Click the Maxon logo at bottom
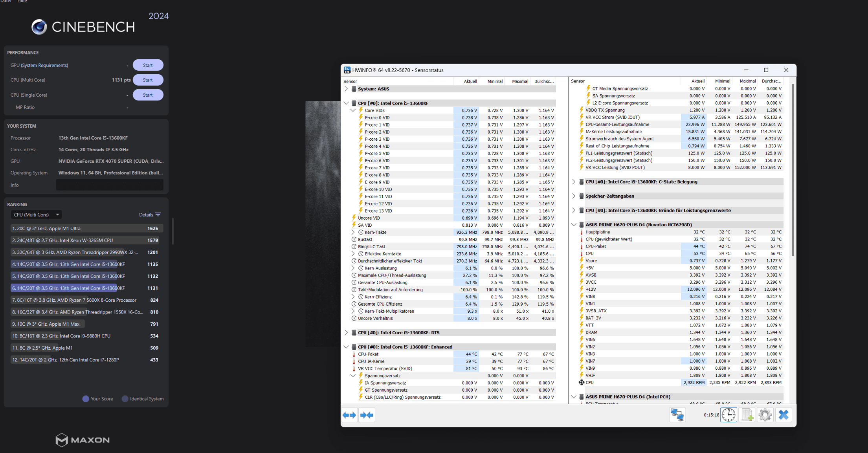868x453 pixels. point(83,440)
